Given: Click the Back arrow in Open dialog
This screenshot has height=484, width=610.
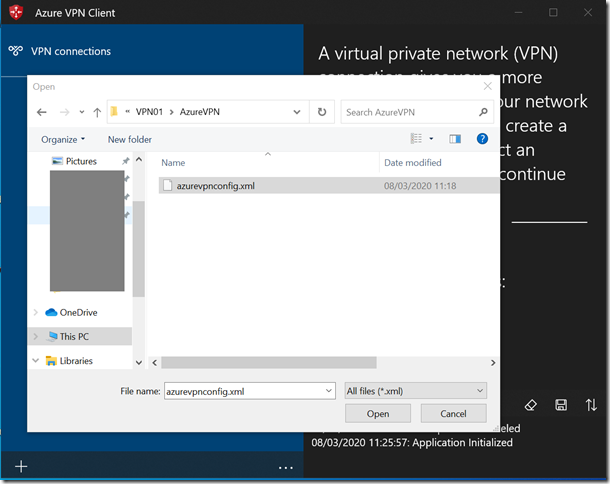Looking at the screenshot, I should (x=42, y=112).
